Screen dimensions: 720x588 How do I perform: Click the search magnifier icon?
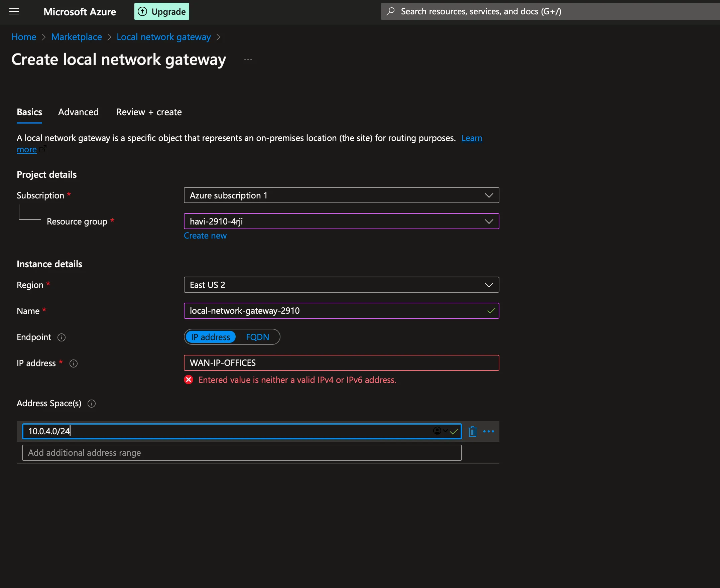pos(391,11)
